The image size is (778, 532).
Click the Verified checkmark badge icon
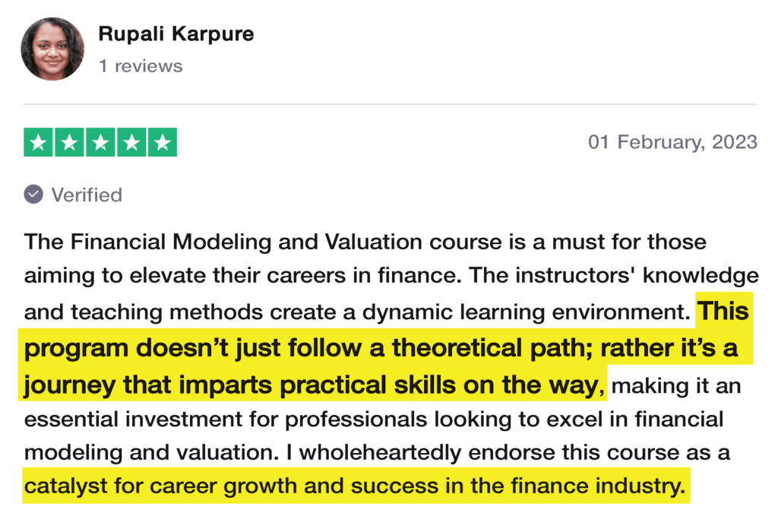[33, 195]
